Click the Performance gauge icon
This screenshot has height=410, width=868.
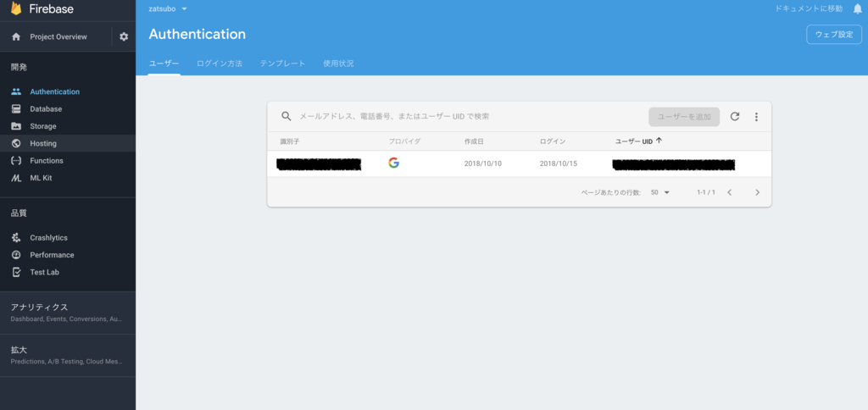[16, 255]
